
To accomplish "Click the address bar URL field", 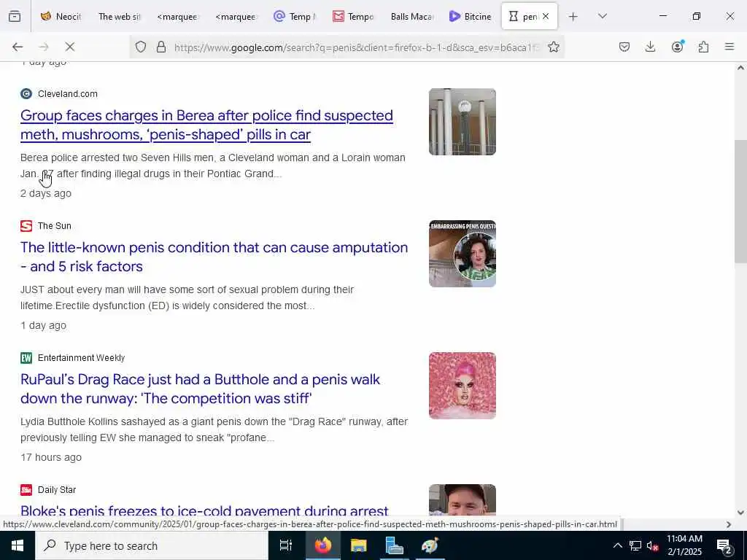I will coord(356,47).
